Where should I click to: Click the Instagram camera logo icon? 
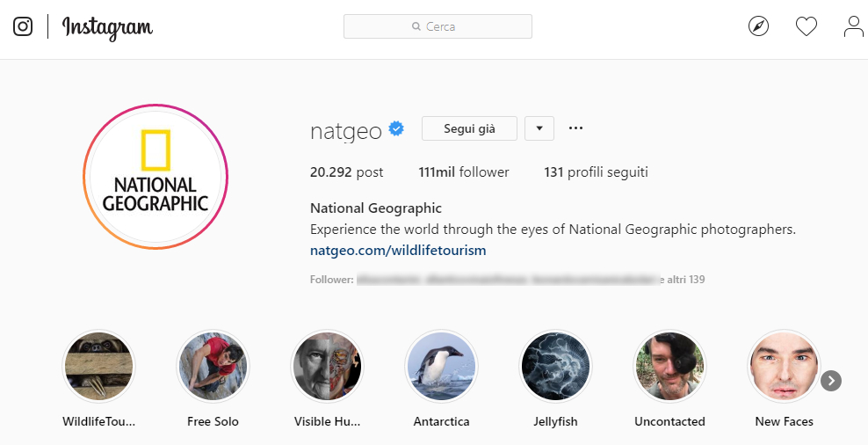(23, 26)
